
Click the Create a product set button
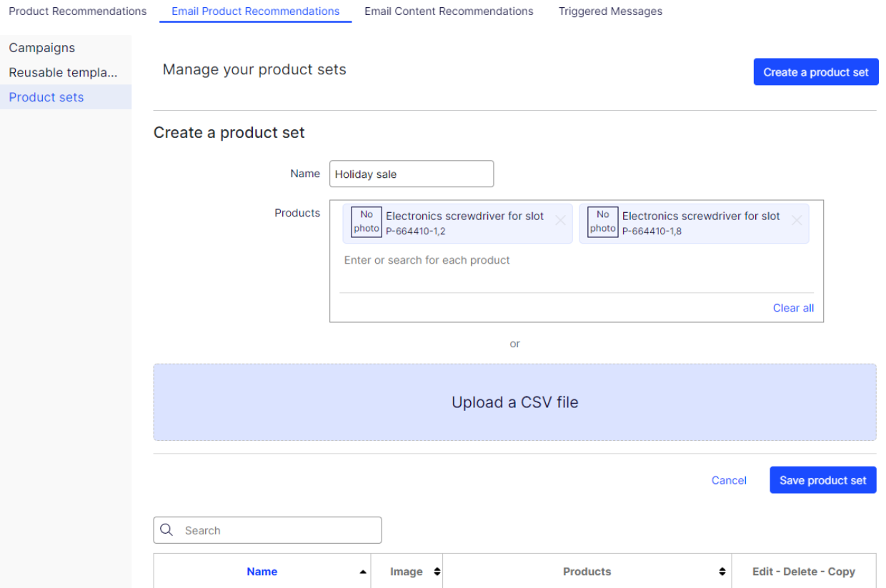[816, 72]
